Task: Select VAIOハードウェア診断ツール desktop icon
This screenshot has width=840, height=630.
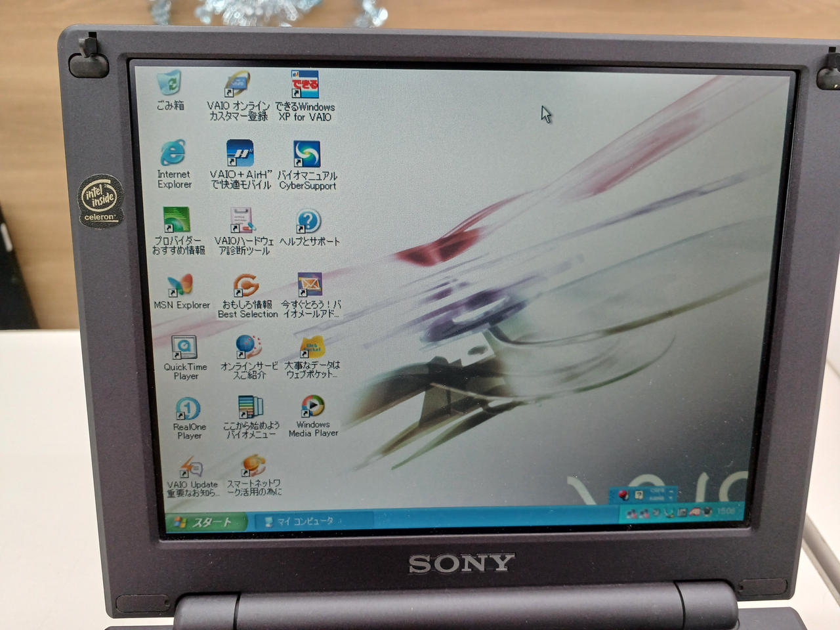Action: 243,221
